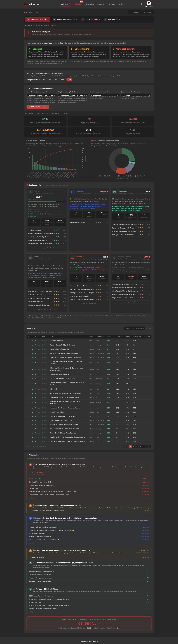The image size is (178, 644).
Task: Toggle Stern legend swatch in donut chart
Action: (x=99, y=176)
